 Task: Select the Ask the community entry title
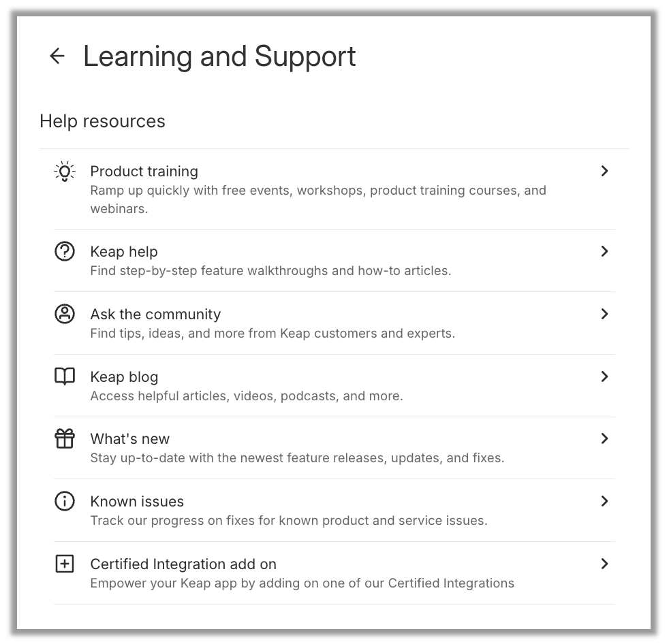(155, 314)
